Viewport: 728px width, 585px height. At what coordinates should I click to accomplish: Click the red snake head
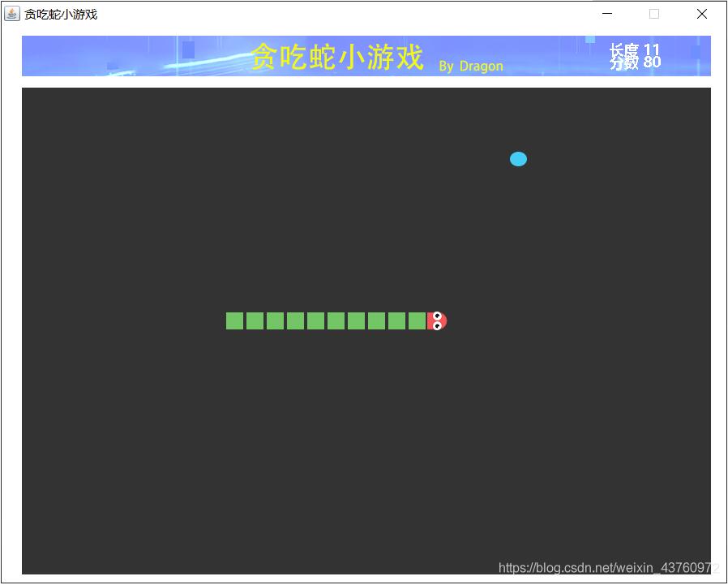pyautogui.click(x=437, y=320)
